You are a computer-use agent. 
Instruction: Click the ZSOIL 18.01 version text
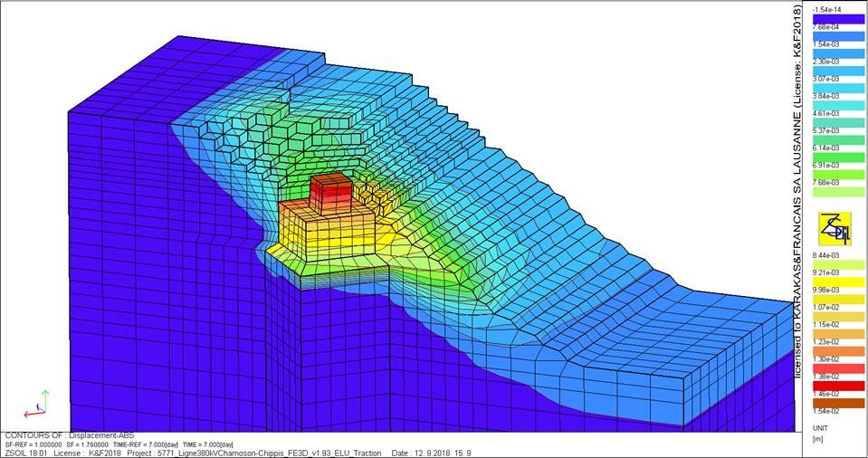pyautogui.click(x=28, y=453)
